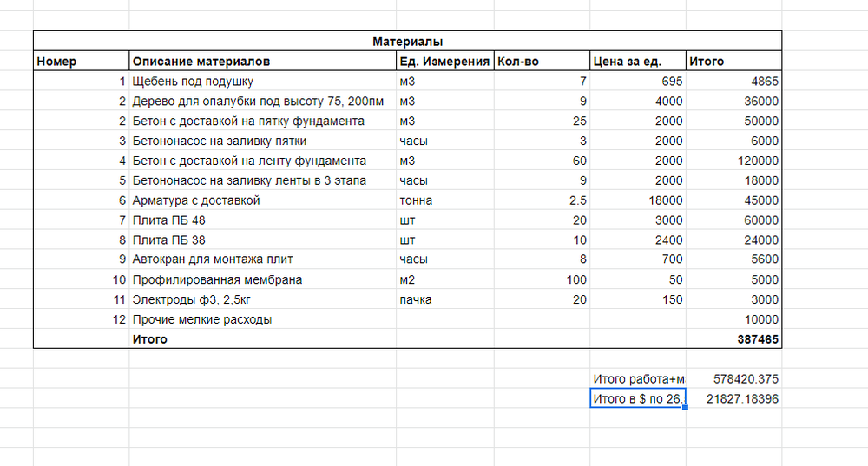Click 'Автокран для монтажа плит' cell

coord(263,259)
